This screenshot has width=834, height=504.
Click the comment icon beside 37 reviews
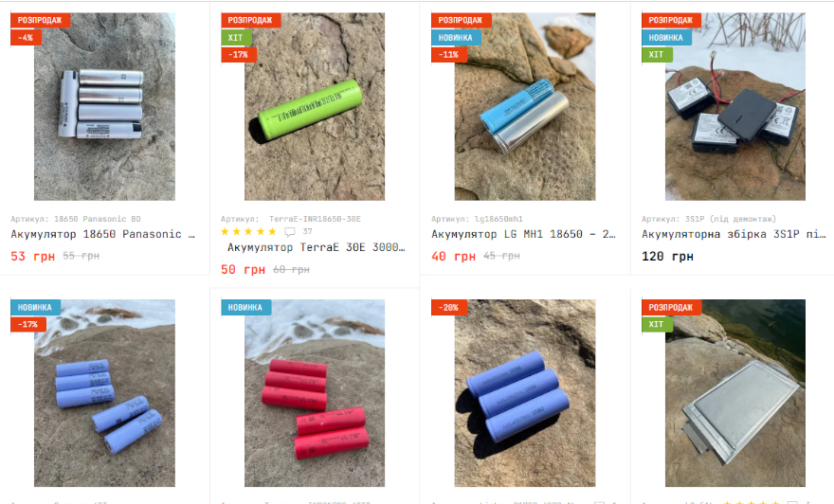click(x=290, y=232)
